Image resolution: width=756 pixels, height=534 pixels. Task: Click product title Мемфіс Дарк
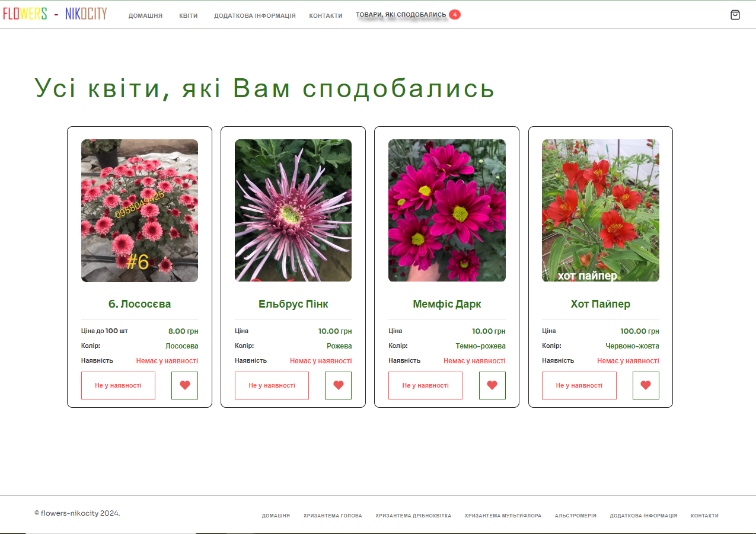(447, 304)
